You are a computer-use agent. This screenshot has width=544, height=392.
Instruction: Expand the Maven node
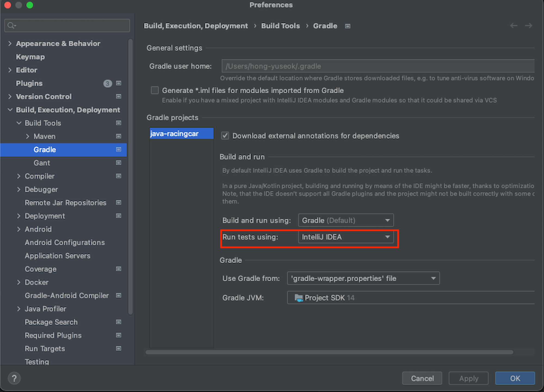27,136
